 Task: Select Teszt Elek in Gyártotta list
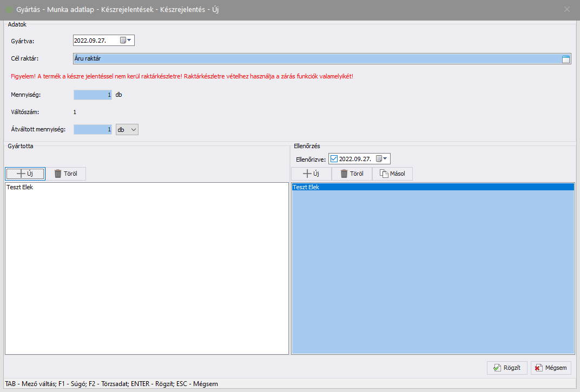19,188
